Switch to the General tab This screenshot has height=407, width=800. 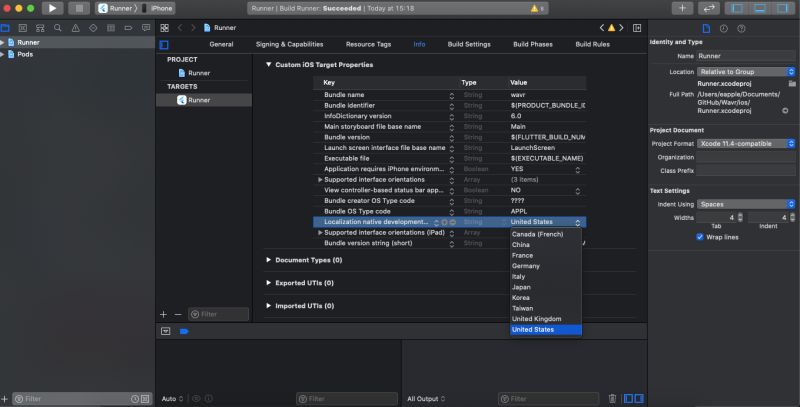[221, 44]
